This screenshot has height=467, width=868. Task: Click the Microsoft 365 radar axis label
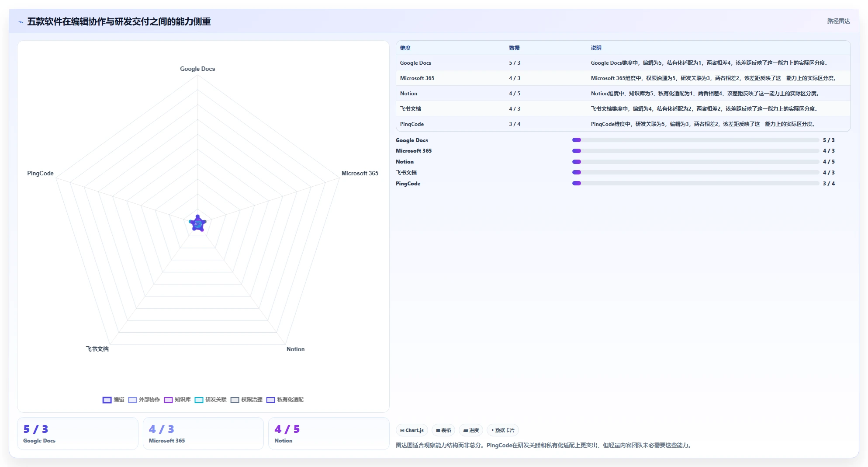point(360,173)
